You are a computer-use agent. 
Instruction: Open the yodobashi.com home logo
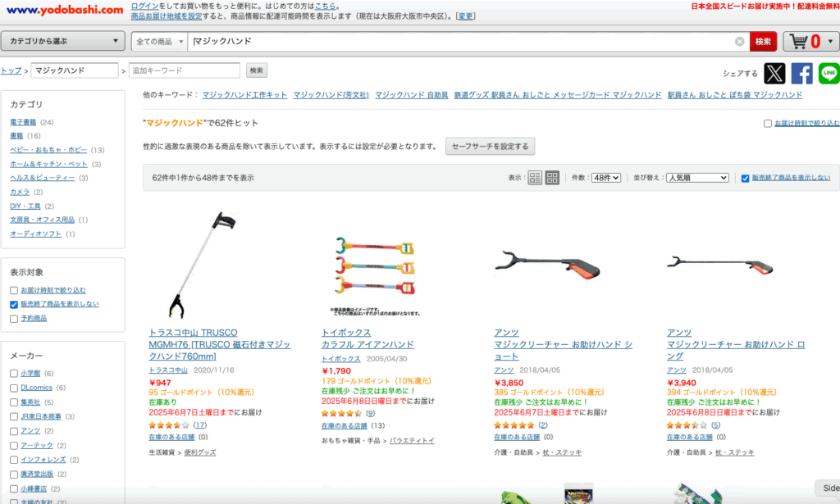pyautogui.click(x=65, y=10)
